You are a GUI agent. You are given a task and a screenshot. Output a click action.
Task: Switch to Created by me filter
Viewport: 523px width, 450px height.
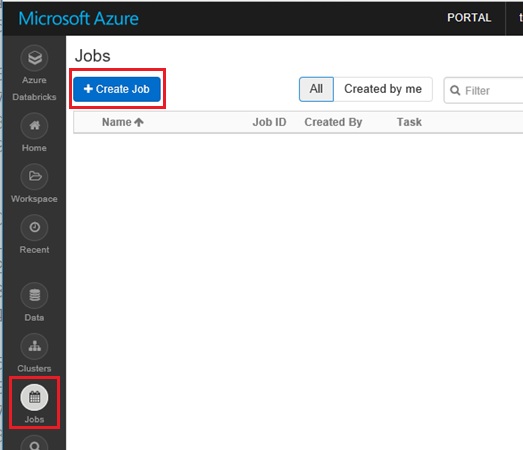click(383, 89)
